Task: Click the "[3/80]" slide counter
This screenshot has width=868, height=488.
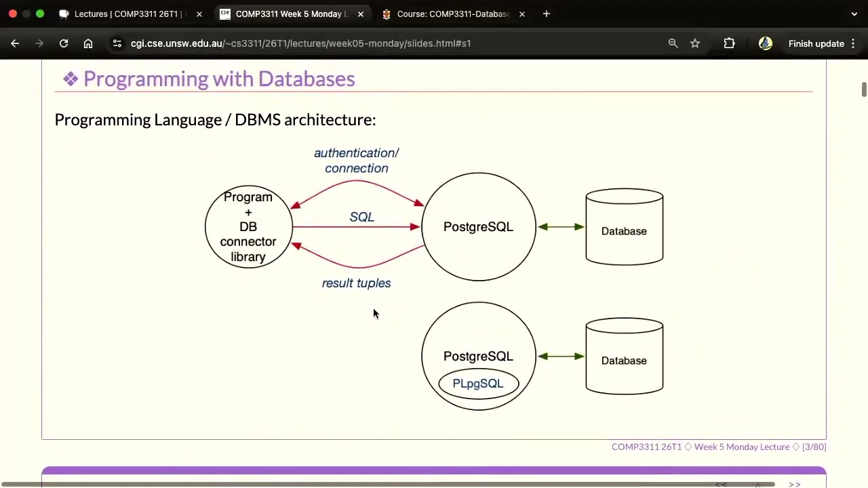Action: pyautogui.click(x=814, y=447)
